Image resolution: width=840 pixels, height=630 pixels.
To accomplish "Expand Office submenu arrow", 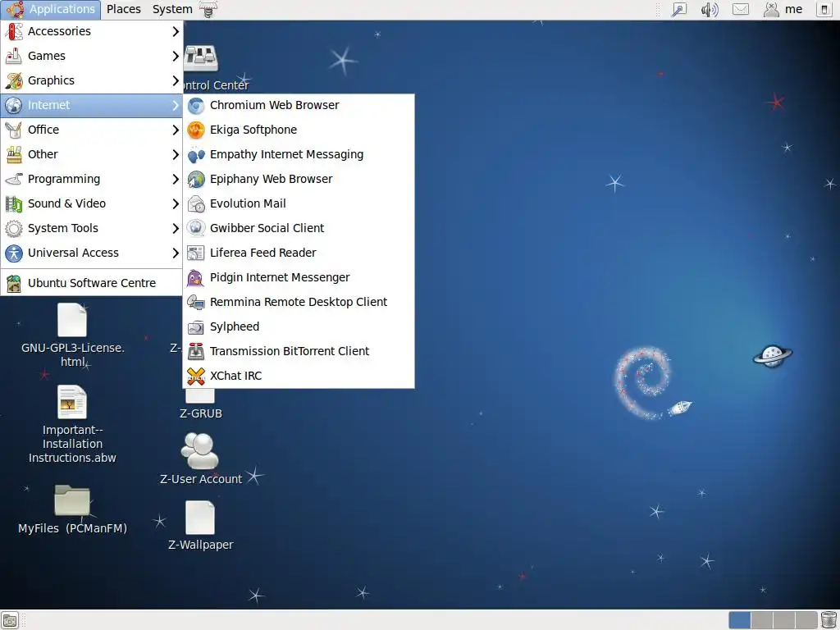I will [176, 130].
